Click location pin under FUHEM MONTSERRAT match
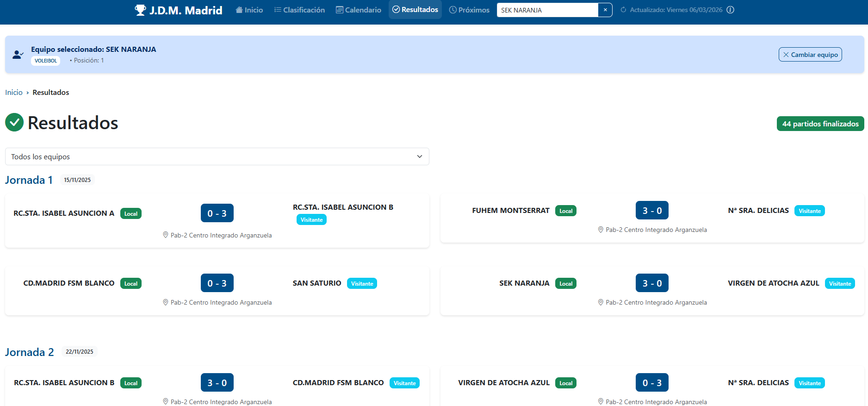This screenshot has width=868, height=406. [601, 230]
